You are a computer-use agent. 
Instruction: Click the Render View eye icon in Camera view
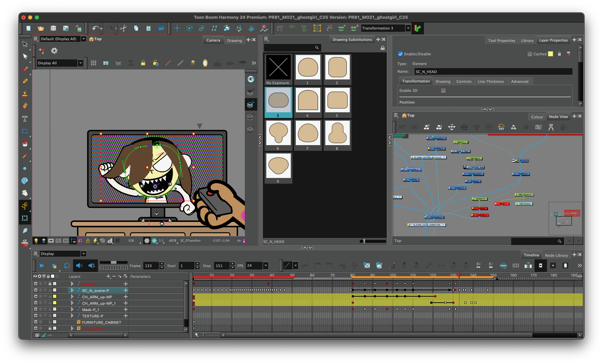(251, 79)
